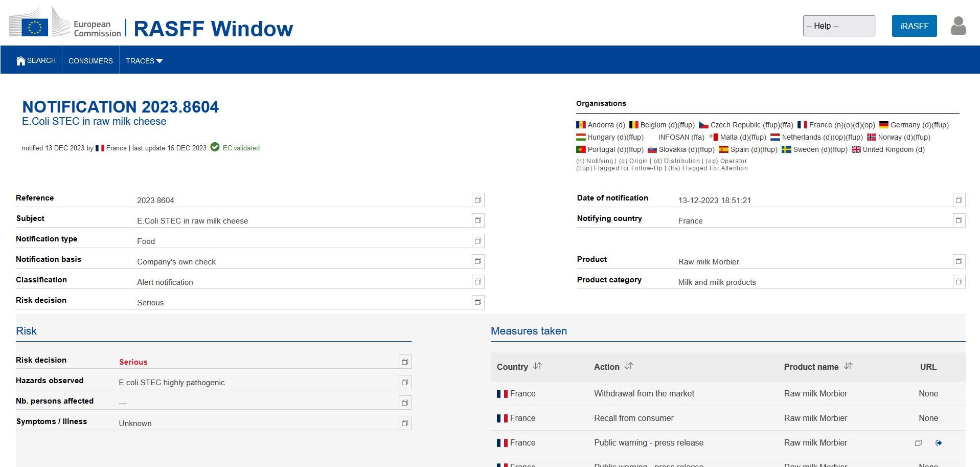Click the Norway (d)(ffup) organisation entry
Viewport: 980px width, 467px height.
[899, 137]
